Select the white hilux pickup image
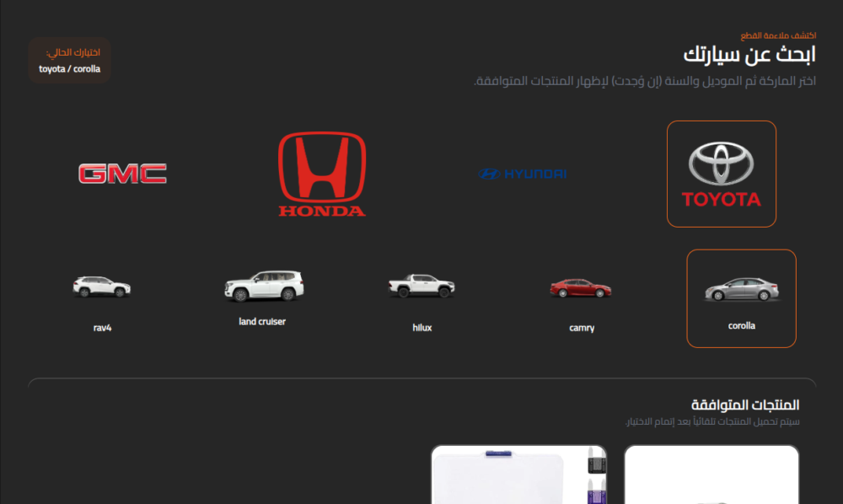The image size is (843, 504). (x=422, y=286)
